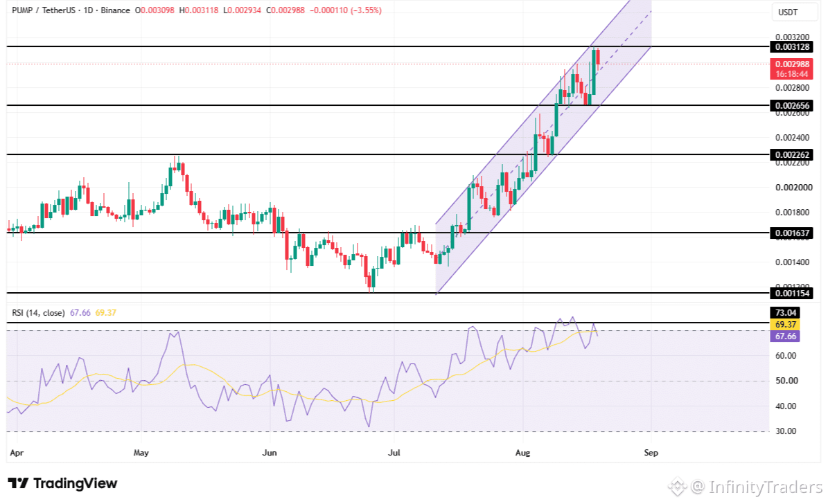The width and height of the screenshot is (828, 504).
Task: Click the open value O0.003098 in header
Action: 155,10
